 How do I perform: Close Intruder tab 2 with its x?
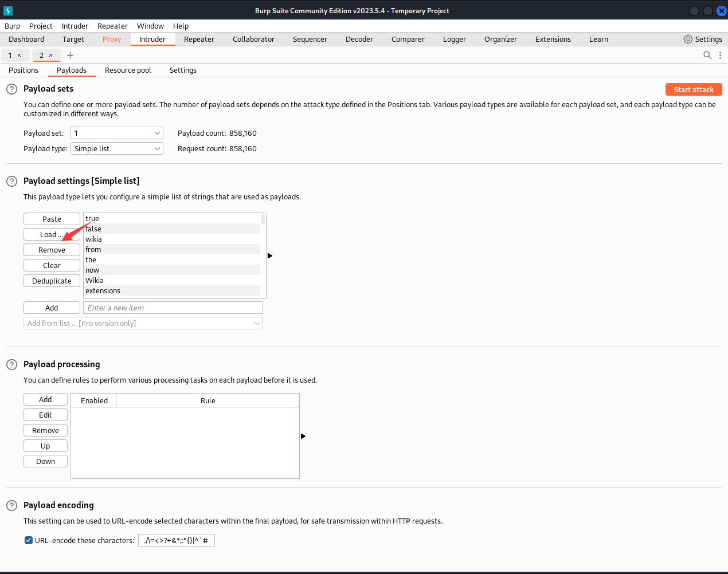[50, 56]
